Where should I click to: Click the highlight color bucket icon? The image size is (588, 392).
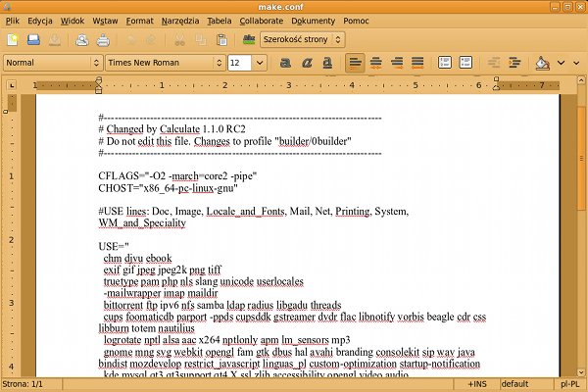pyautogui.click(x=542, y=63)
